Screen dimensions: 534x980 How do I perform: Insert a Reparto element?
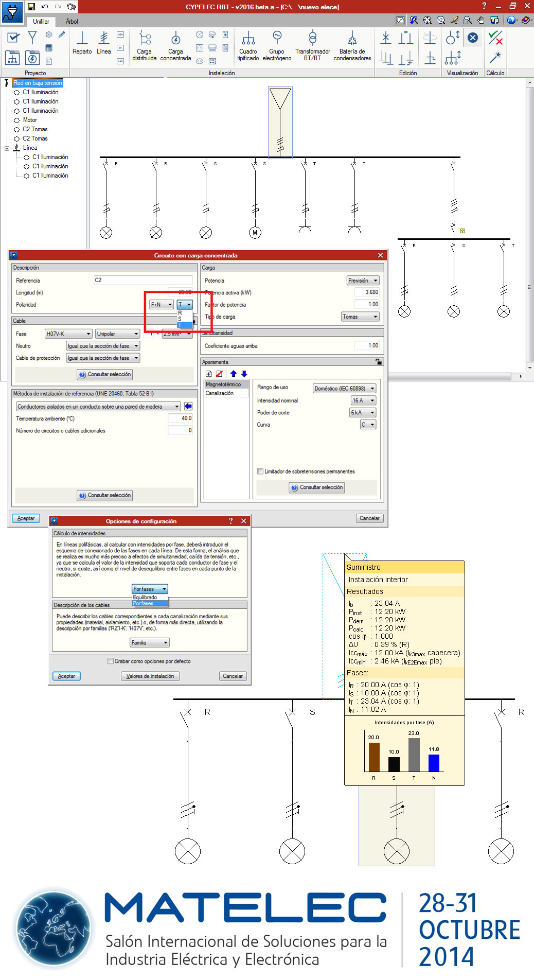pyautogui.click(x=82, y=43)
